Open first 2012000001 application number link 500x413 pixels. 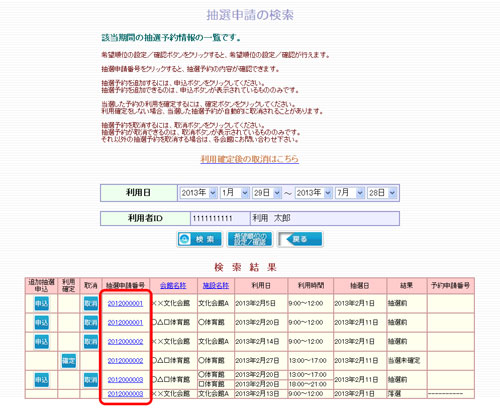point(125,304)
